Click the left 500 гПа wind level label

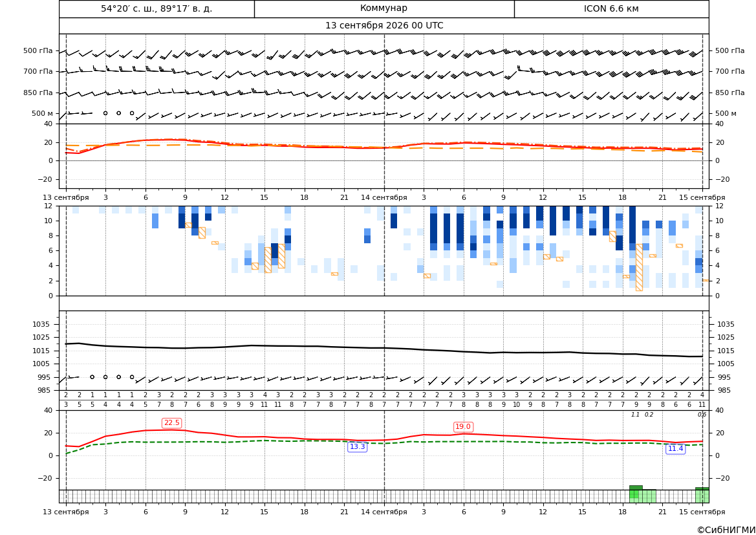(38, 50)
